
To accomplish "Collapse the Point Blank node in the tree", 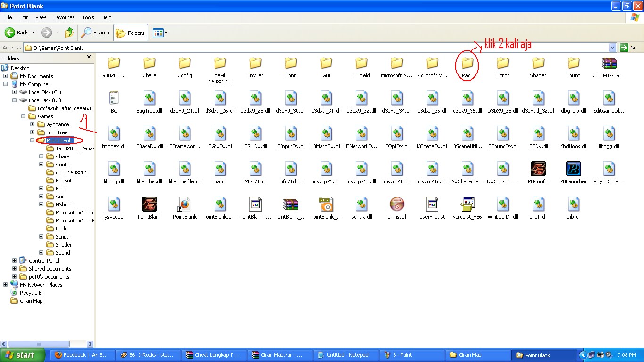I will [x=32, y=140].
